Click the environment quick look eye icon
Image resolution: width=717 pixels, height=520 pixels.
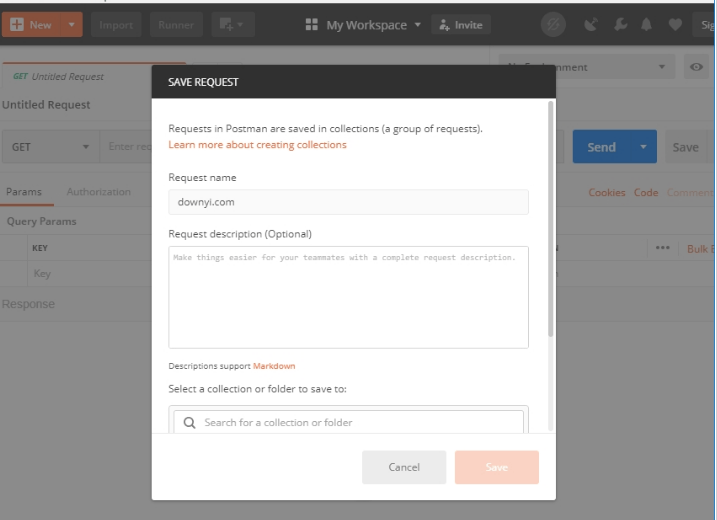click(696, 67)
